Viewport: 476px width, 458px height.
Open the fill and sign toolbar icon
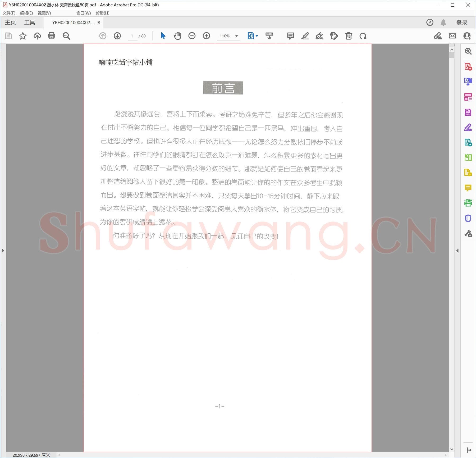click(x=438, y=36)
